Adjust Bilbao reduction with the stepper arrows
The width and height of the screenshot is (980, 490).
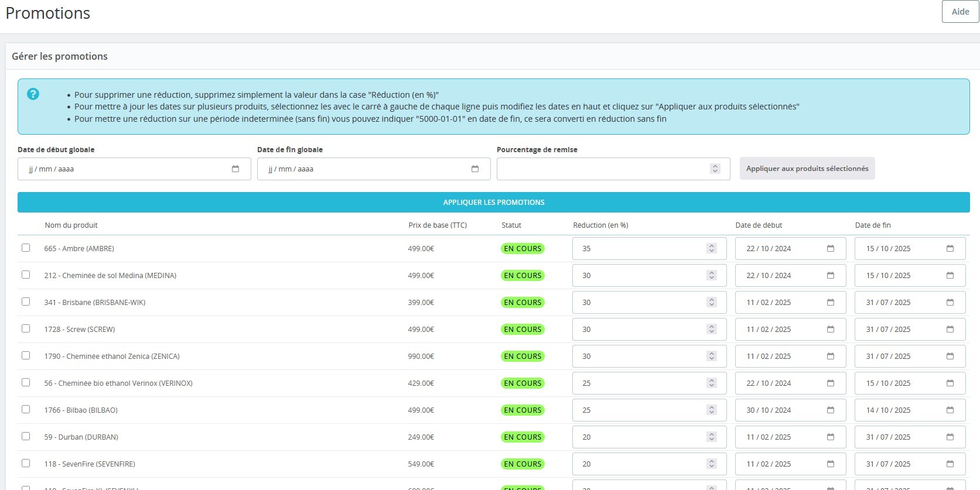(x=712, y=410)
